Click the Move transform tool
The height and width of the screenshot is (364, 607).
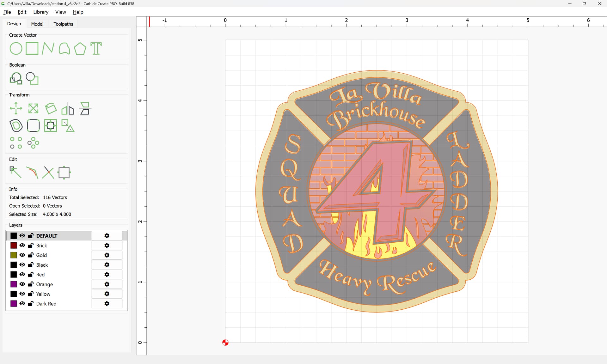click(16, 108)
